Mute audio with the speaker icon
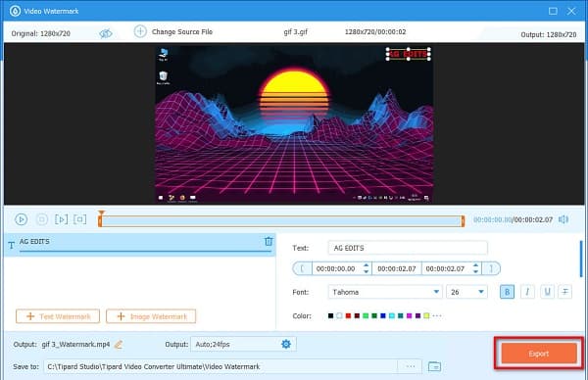The width and height of the screenshot is (588, 380). [x=563, y=219]
